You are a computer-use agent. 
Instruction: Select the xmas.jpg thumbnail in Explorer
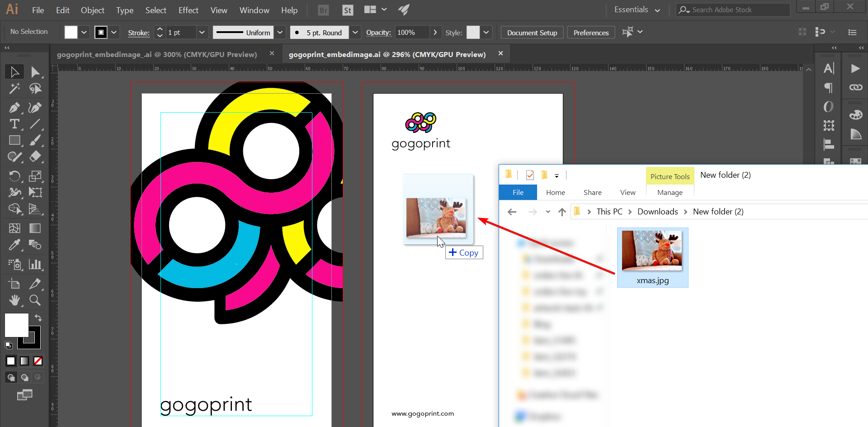pos(652,250)
